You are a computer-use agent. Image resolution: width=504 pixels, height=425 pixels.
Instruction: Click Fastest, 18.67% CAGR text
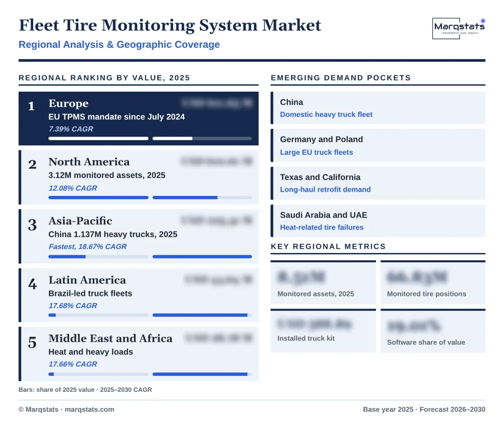pos(87,247)
